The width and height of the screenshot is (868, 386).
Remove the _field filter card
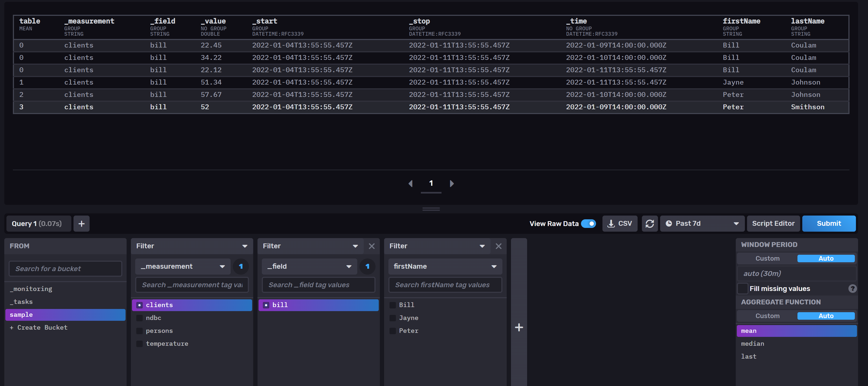click(x=372, y=246)
